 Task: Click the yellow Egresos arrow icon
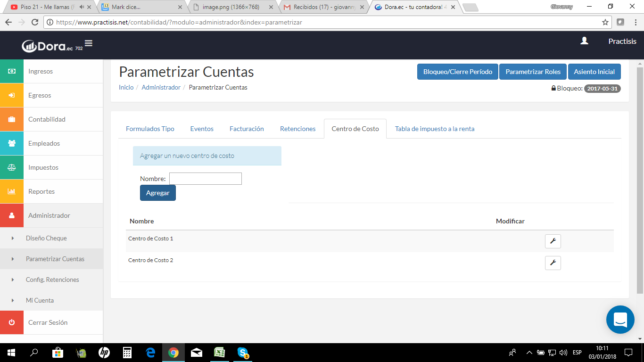[12, 95]
